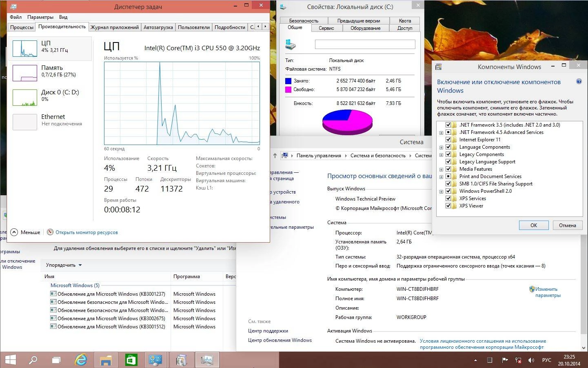Click the Up arrow in Система window
The image size is (588, 368).
tap(275, 156)
